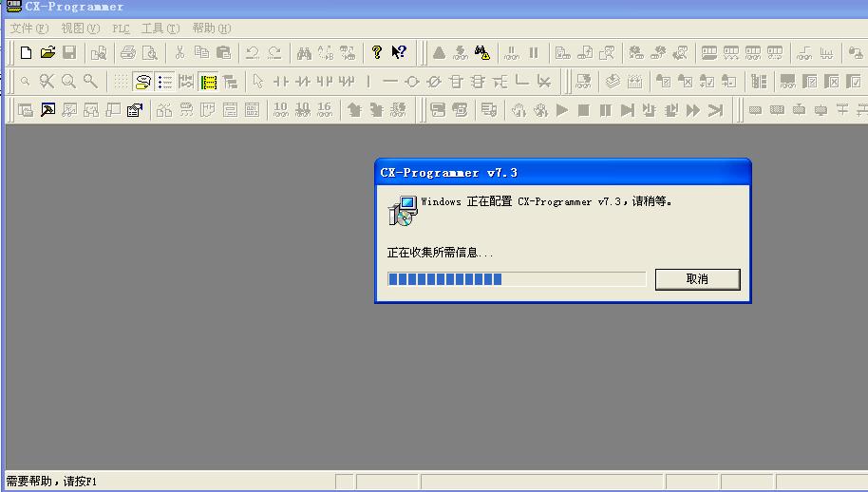The width and height of the screenshot is (868, 492).
Task: Click the blue installation progress bar
Action: click(x=446, y=278)
